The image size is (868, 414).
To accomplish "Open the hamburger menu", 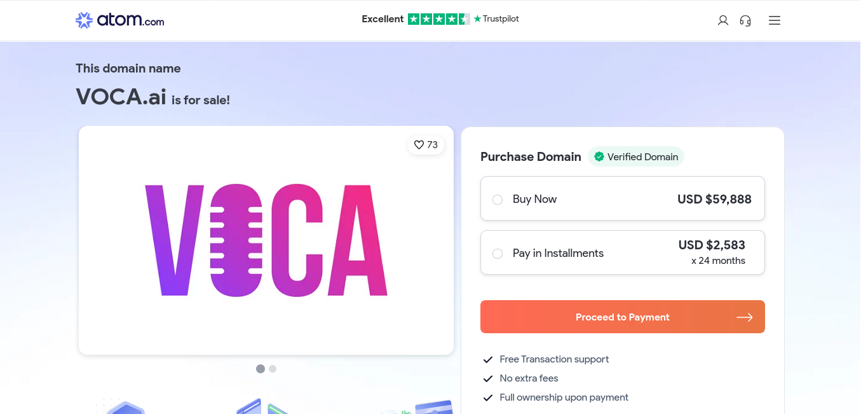I will coord(774,20).
